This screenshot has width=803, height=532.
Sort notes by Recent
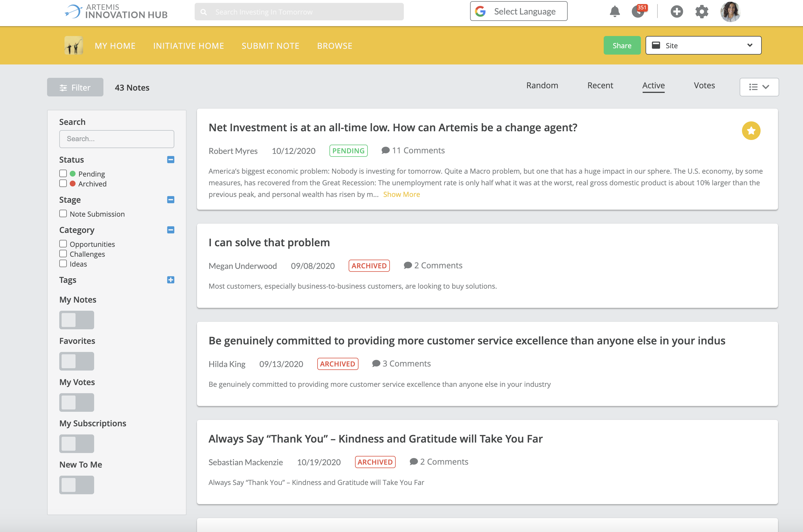pyautogui.click(x=600, y=85)
